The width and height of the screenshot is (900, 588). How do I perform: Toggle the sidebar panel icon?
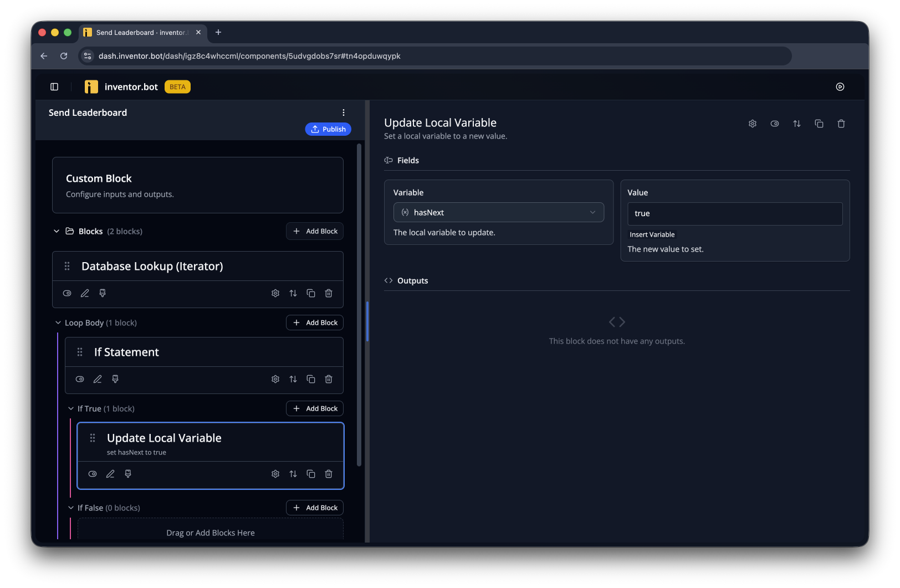54,86
